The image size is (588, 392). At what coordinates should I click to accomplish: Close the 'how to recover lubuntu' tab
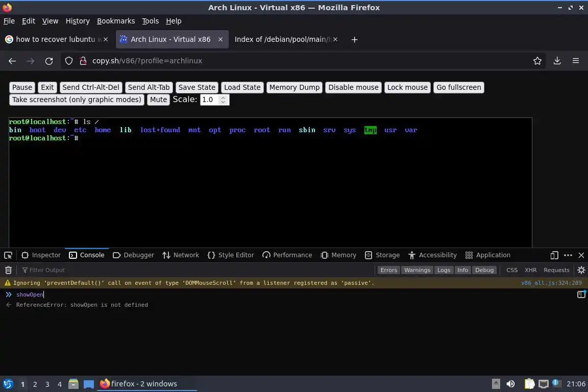click(x=106, y=39)
